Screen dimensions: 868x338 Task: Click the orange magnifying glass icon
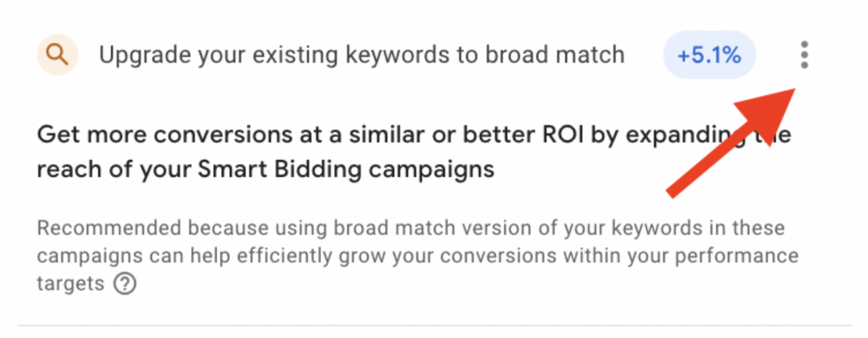pos(57,55)
